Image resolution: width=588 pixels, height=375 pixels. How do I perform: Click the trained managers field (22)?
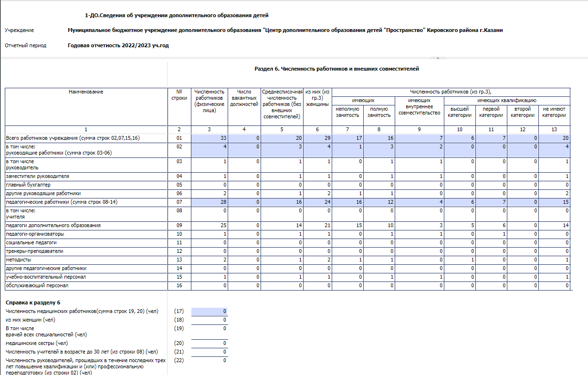(209, 360)
